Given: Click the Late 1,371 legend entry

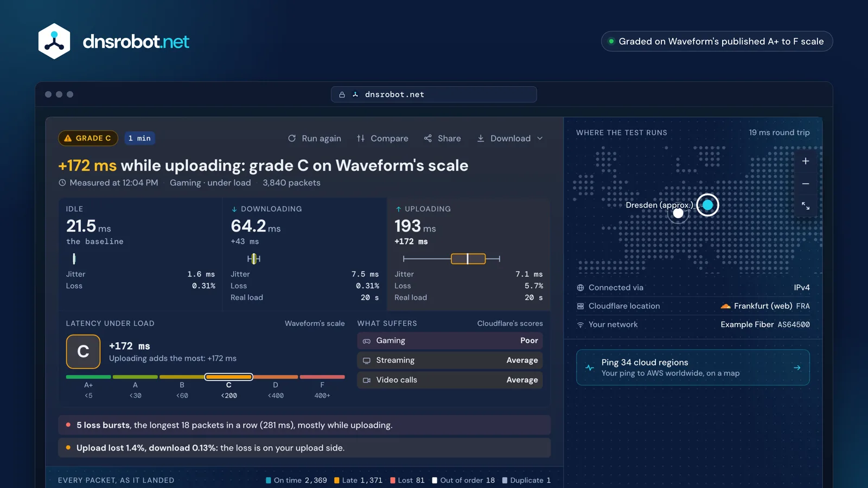Looking at the screenshot, I should click(358, 480).
